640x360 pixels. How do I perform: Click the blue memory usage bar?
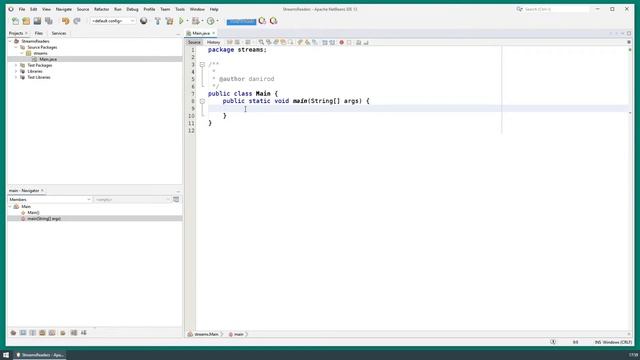(x=241, y=21)
